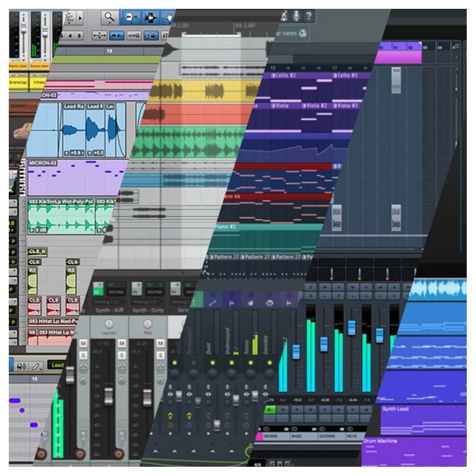Click the speaker icon in the MIDI editor
The image size is (476, 476).
click(21, 366)
